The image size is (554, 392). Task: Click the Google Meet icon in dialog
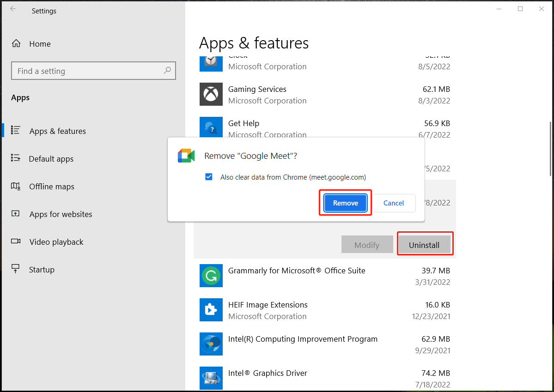pyautogui.click(x=186, y=156)
